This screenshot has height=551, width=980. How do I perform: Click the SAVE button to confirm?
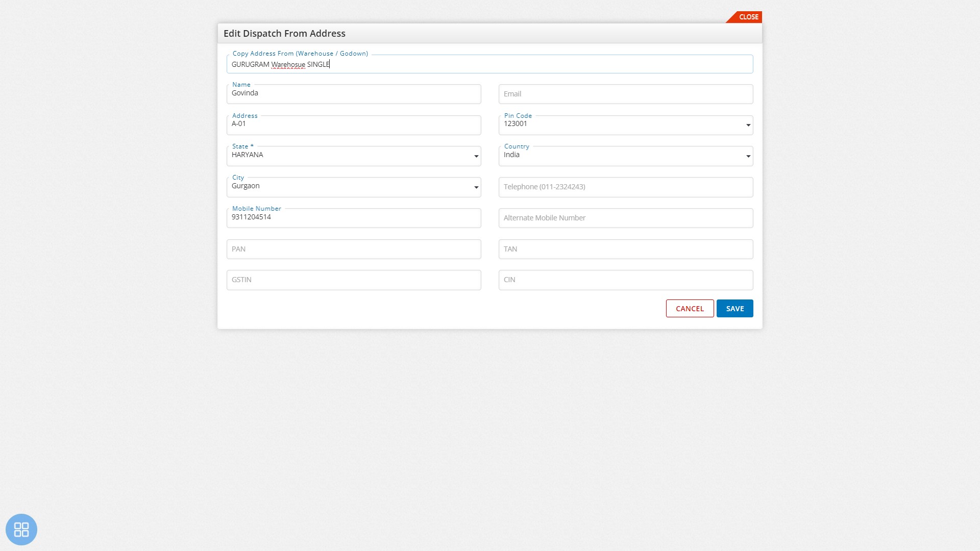coord(735,308)
